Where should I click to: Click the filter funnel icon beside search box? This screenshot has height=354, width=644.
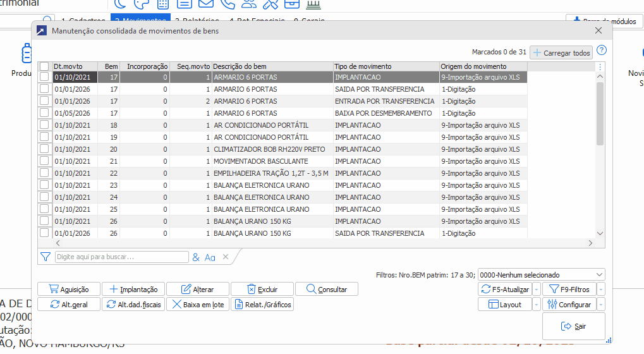(x=45, y=257)
